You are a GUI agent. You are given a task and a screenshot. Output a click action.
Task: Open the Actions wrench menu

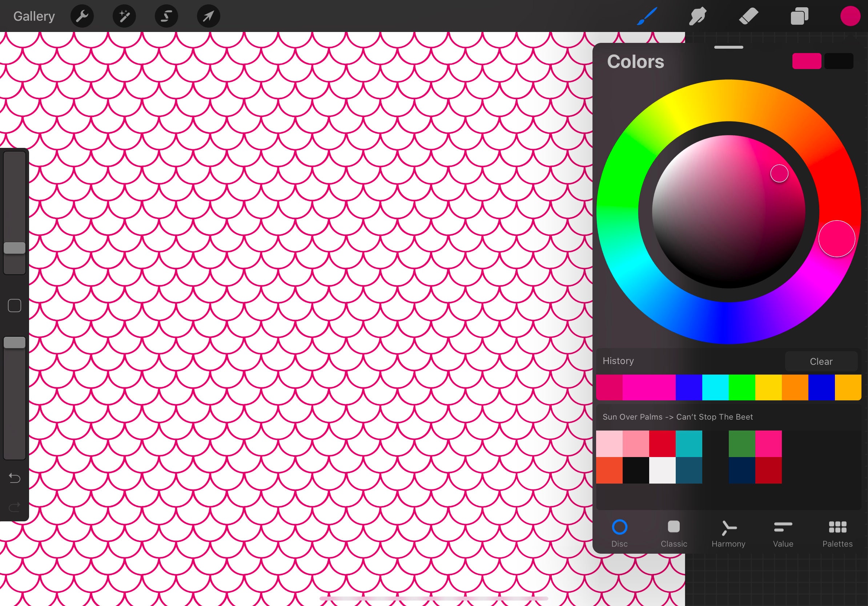[82, 16]
